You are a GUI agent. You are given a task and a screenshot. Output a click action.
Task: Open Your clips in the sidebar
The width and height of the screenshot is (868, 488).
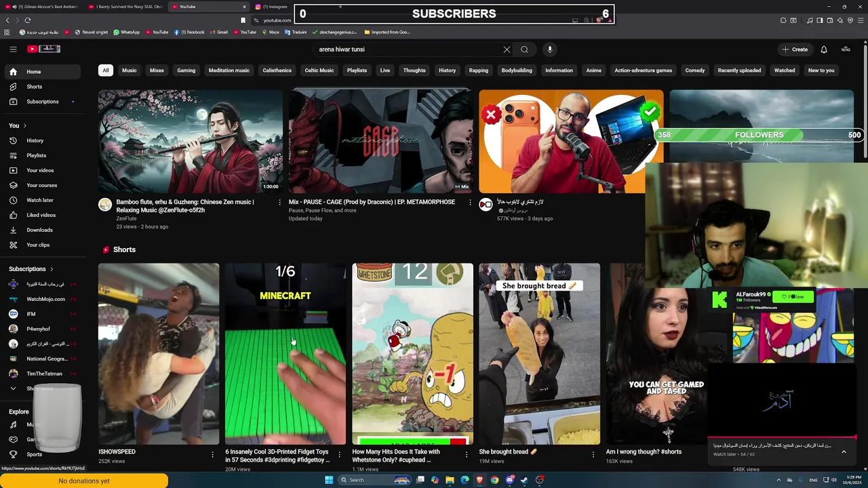(44, 245)
